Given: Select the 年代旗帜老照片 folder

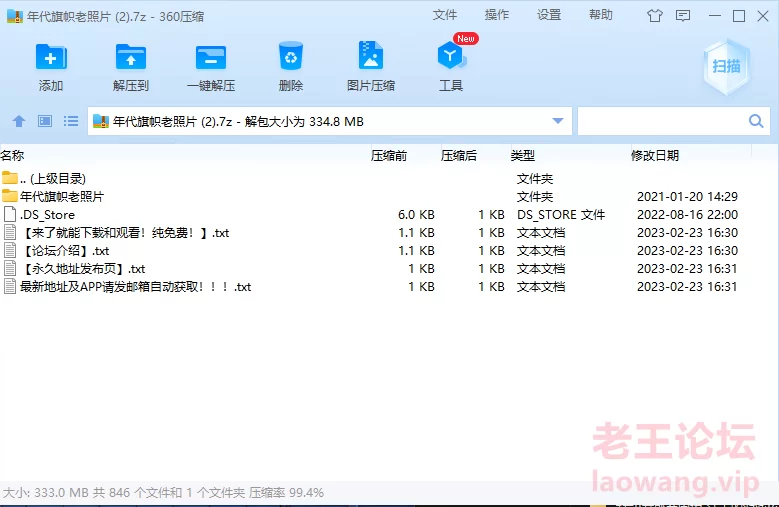Looking at the screenshot, I should (62, 196).
